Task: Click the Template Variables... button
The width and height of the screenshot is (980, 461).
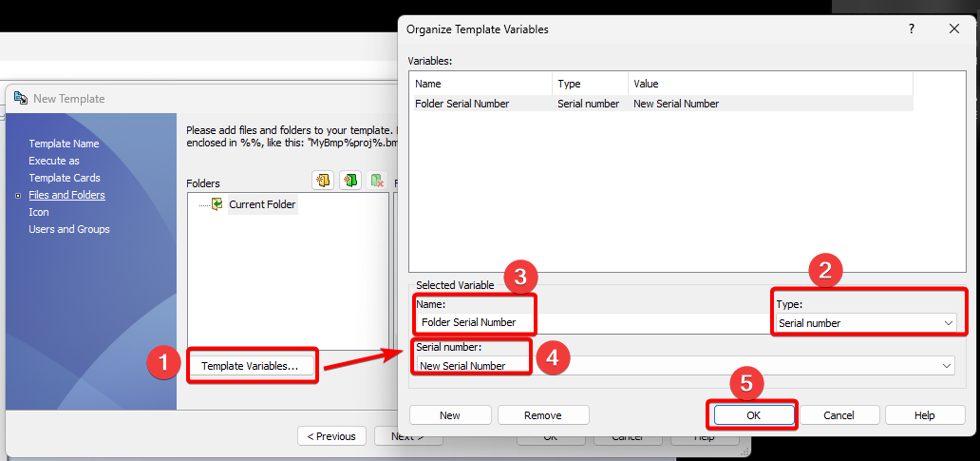Action: point(250,366)
